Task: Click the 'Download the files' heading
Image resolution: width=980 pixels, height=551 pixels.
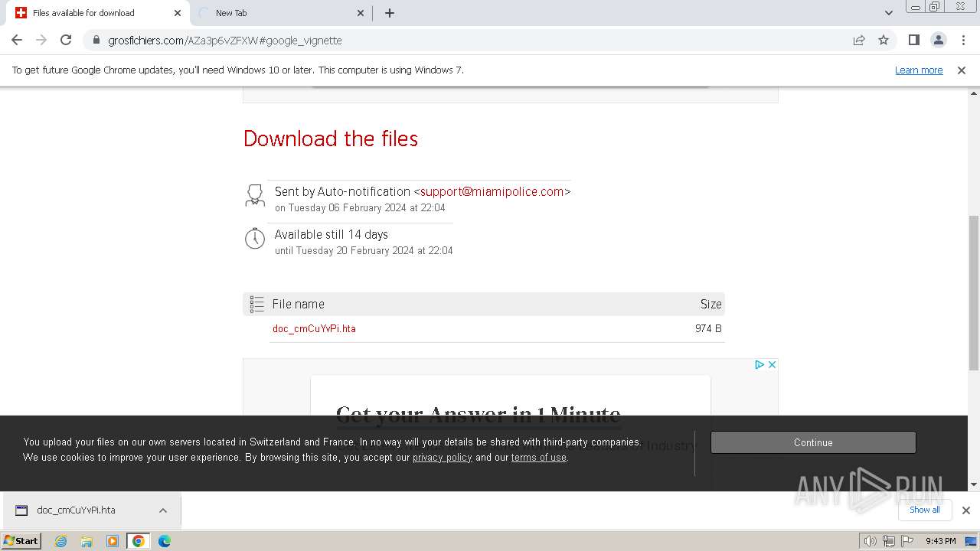Action: (331, 139)
